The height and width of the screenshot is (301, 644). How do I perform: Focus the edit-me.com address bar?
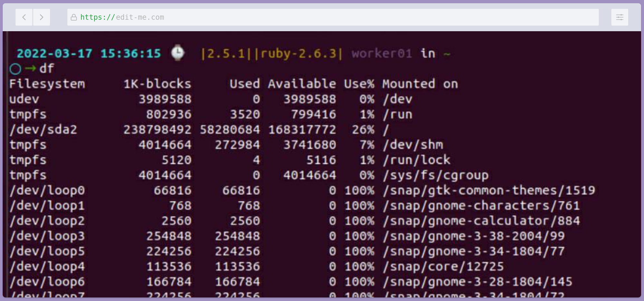333,17
